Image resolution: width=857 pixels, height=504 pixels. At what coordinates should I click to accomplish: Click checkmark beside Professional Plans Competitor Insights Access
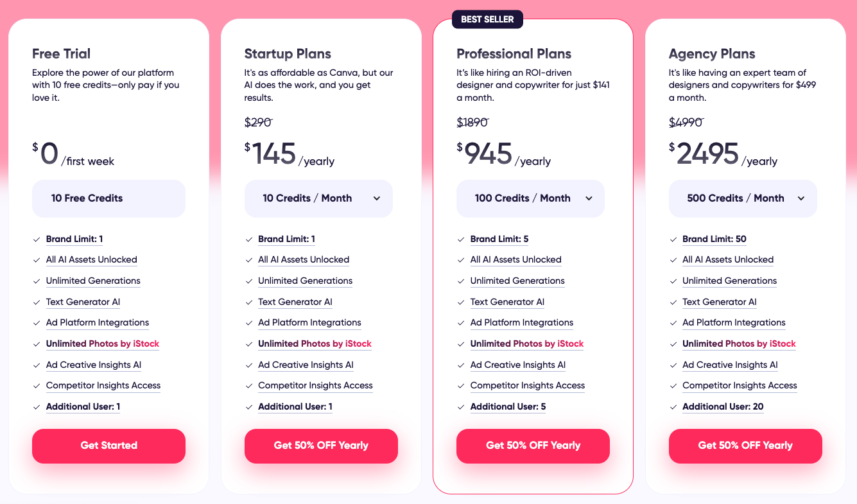[461, 386]
